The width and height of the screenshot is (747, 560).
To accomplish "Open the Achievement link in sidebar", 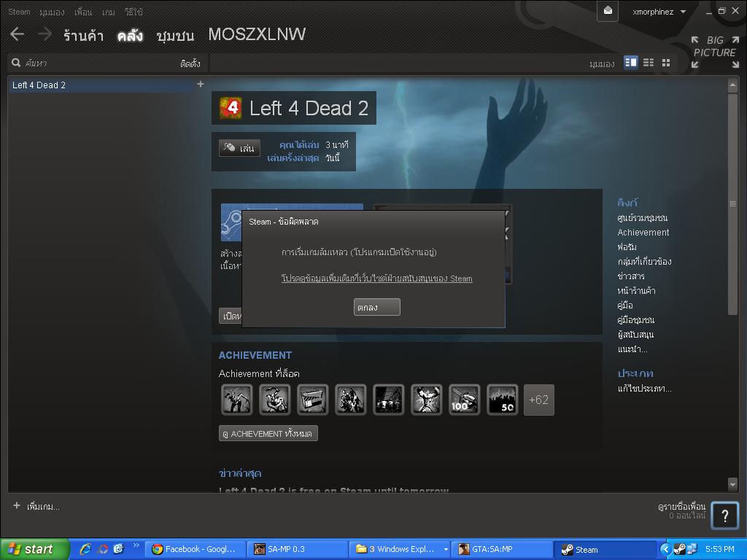I will [643, 233].
